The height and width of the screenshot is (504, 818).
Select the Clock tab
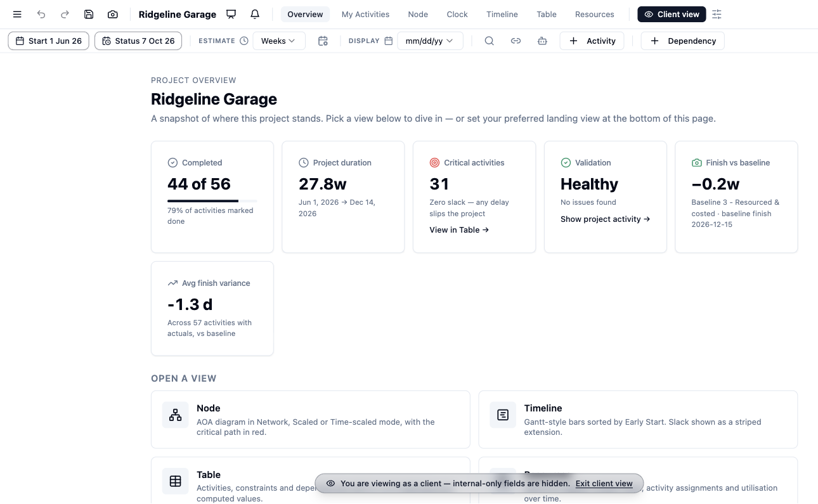(457, 14)
